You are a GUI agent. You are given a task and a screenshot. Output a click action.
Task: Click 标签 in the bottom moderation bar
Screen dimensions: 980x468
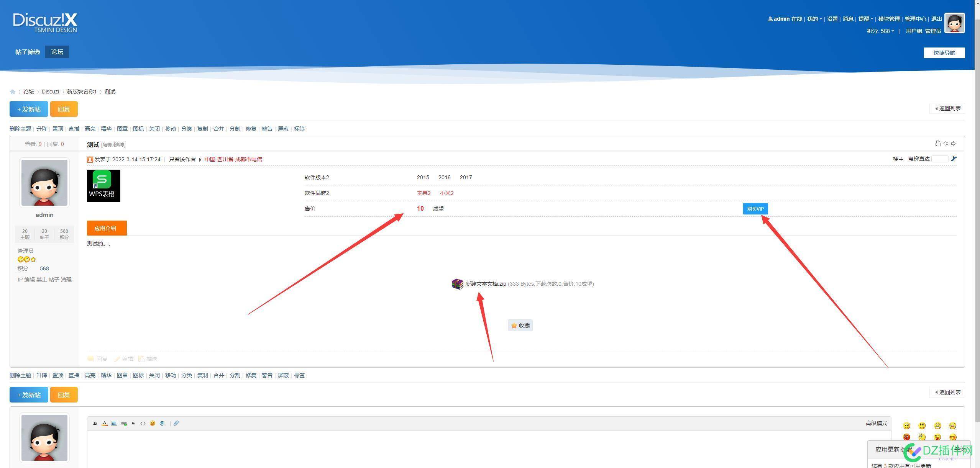point(299,375)
